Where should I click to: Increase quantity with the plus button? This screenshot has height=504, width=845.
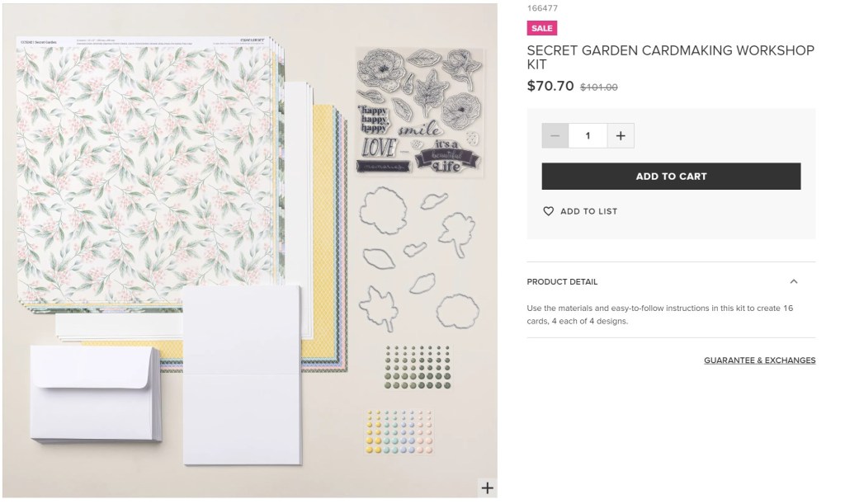(x=621, y=136)
